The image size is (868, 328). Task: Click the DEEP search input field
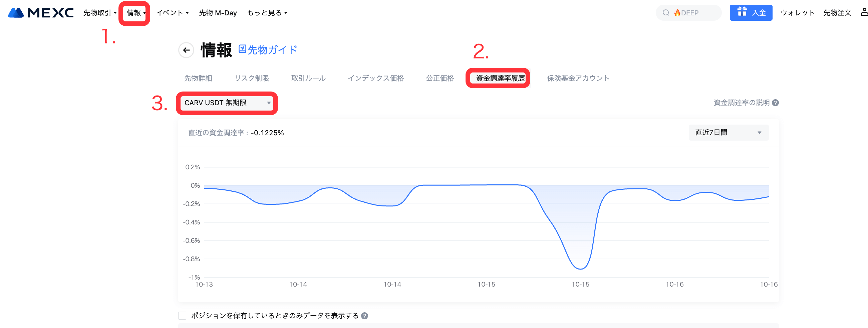694,13
